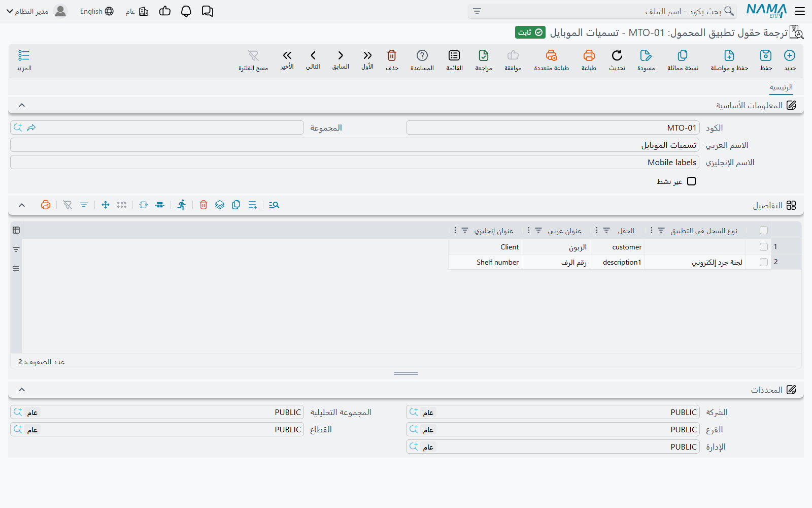The height and width of the screenshot is (508, 812).
Task: Click Save and Continue (حفظ و مواصله)
Action: coord(729,60)
